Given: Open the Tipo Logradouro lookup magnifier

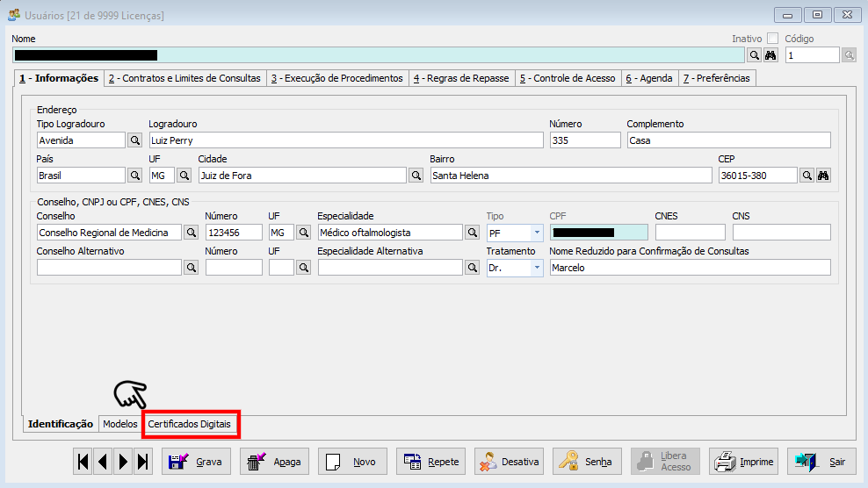Looking at the screenshot, I should 135,140.
